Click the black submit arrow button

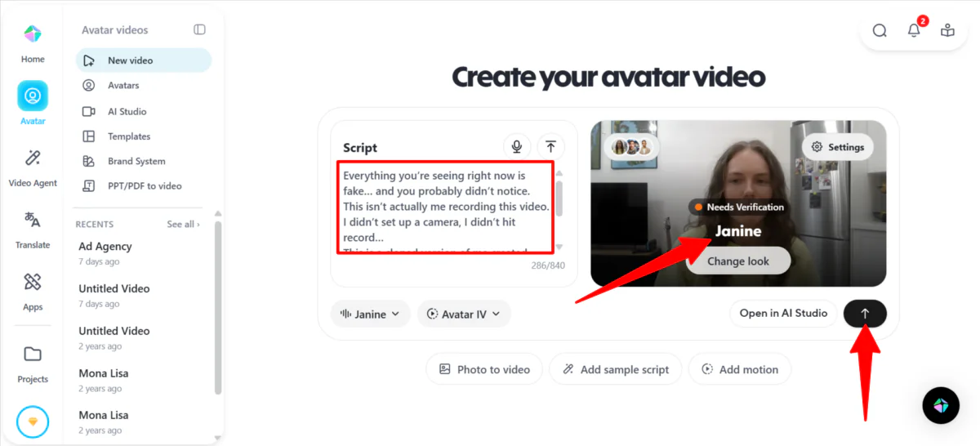click(x=865, y=313)
